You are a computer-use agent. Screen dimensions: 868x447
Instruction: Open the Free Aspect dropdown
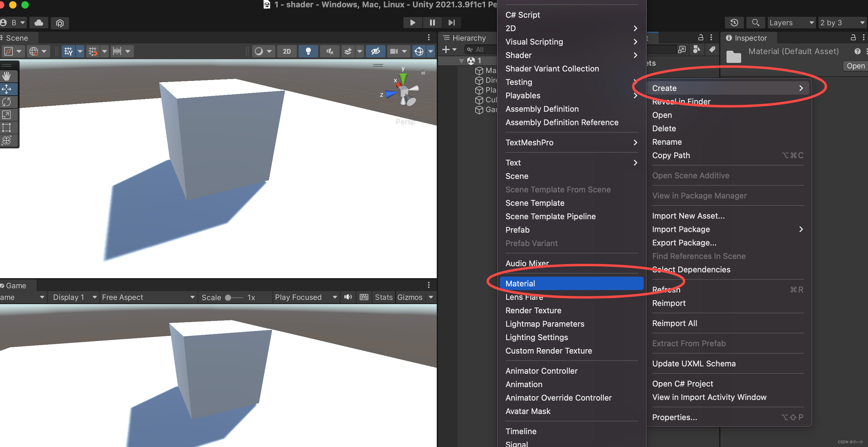click(148, 297)
